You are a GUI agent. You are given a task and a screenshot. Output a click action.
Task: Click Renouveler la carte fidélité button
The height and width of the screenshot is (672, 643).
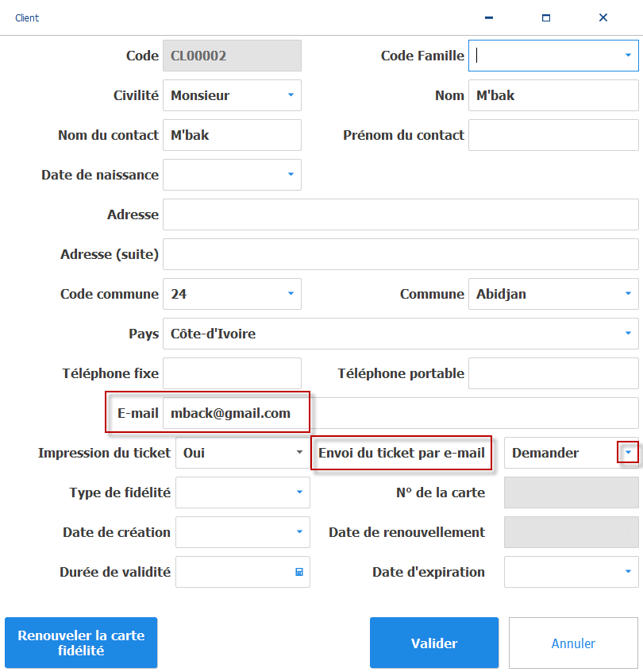click(x=81, y=643)
